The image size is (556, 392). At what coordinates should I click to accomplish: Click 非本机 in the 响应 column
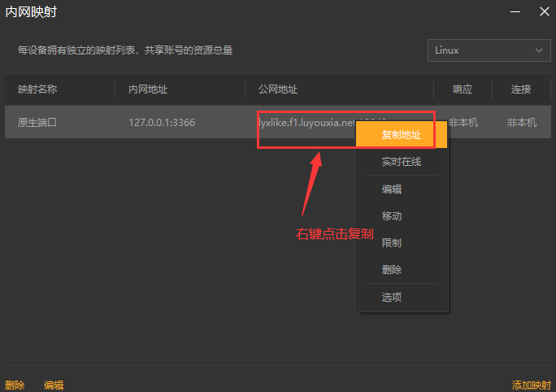(463, 123)
